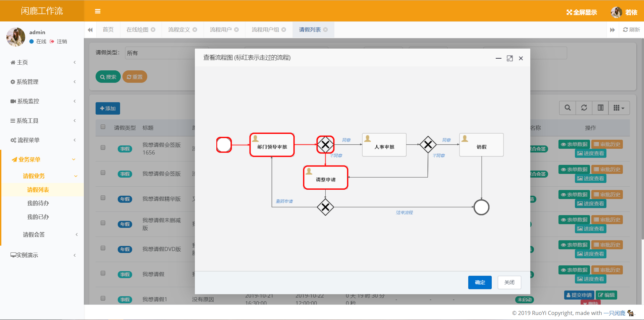Click the 注销 logout link

(x=59, y=42)
